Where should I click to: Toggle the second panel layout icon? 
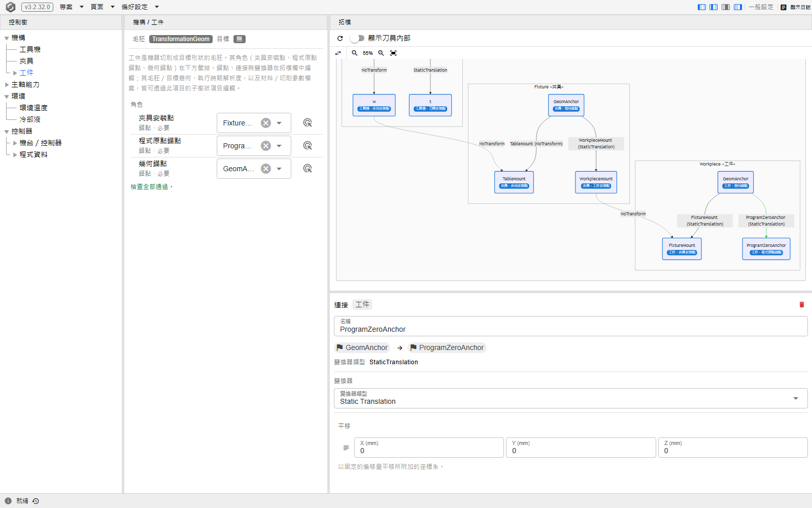(714, 7)
